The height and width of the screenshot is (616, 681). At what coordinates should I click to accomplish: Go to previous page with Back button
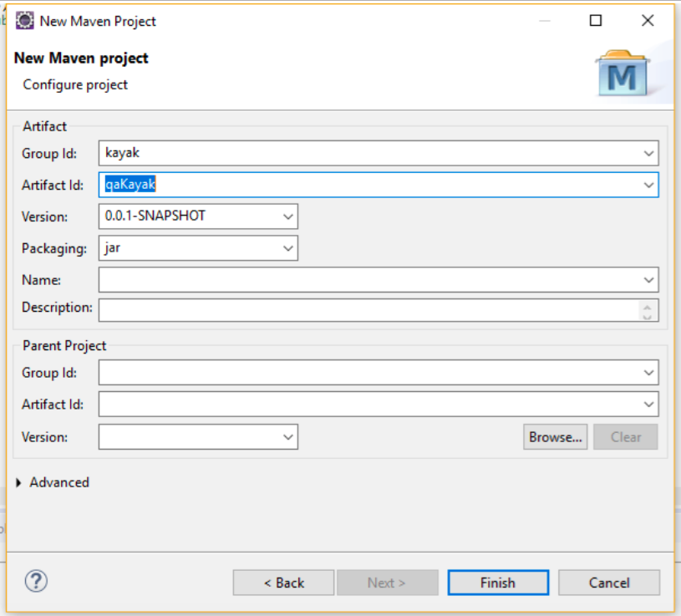283,583
